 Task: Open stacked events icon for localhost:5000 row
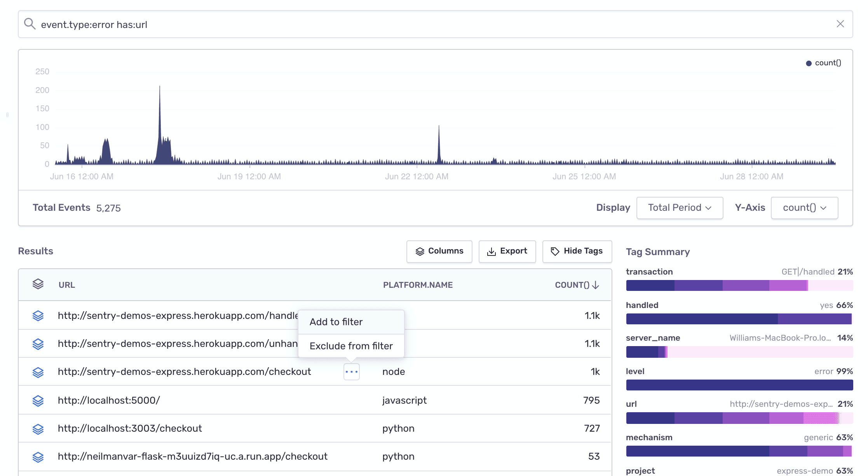38,401
